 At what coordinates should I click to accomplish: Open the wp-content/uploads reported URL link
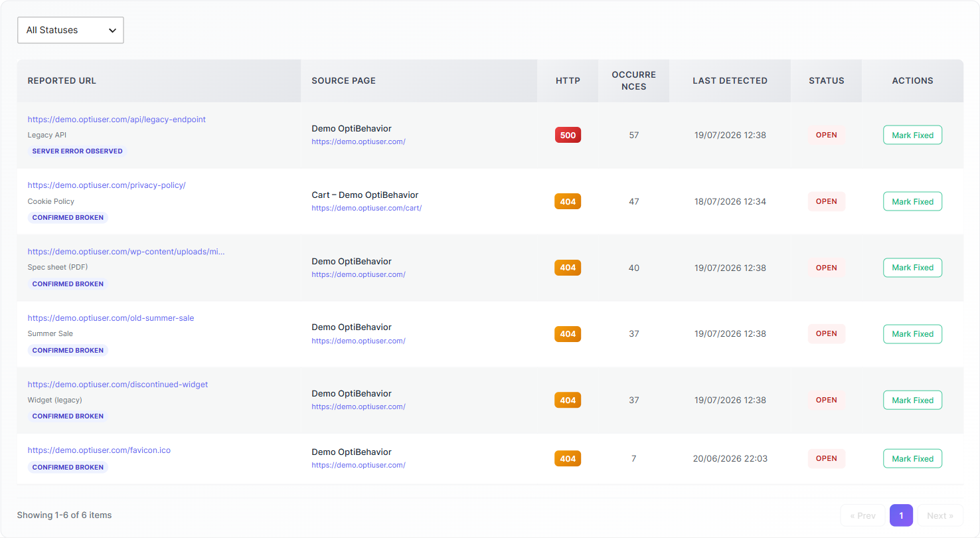pyautogui.click(x=126, y=252)
